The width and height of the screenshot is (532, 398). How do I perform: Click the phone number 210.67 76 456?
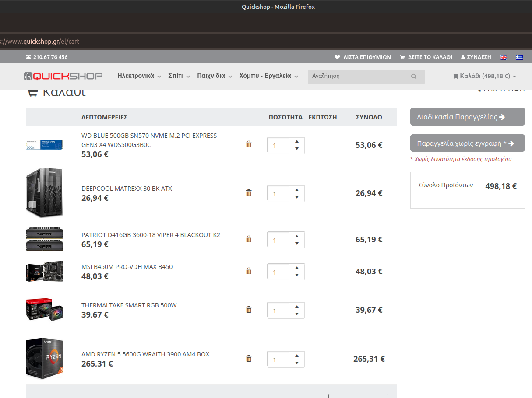click(x=47, y=57)
